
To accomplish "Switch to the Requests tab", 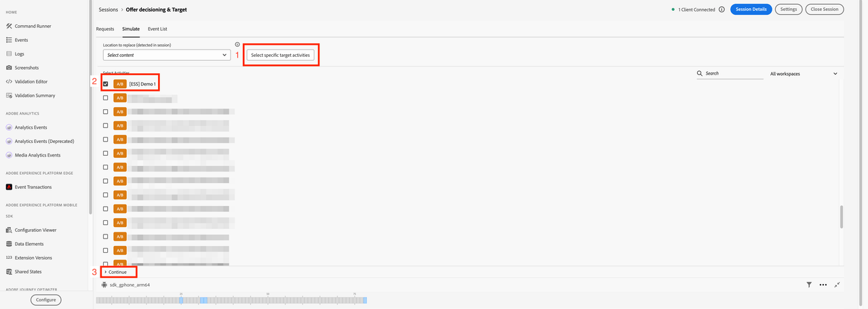I will [x=105, y=29].
